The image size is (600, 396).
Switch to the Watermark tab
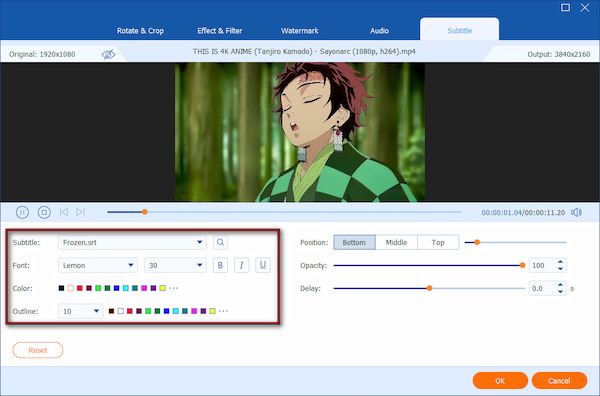click(300, 31)
